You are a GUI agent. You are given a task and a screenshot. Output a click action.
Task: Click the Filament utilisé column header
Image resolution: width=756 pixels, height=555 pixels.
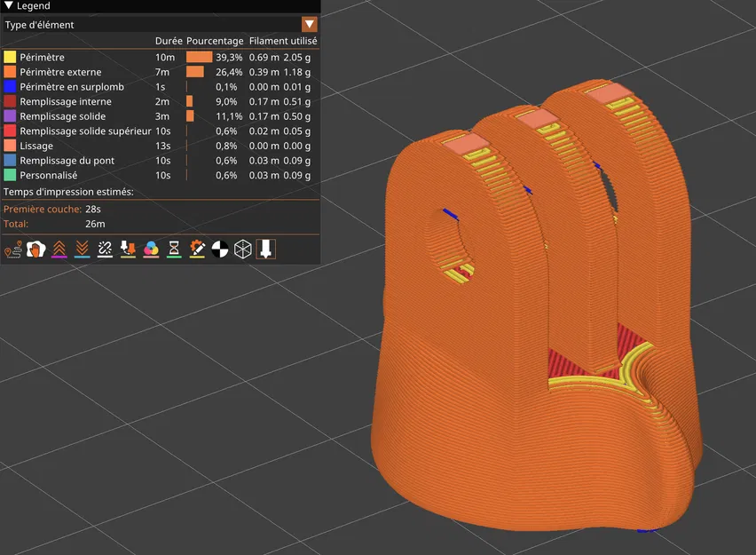[283, 41]
